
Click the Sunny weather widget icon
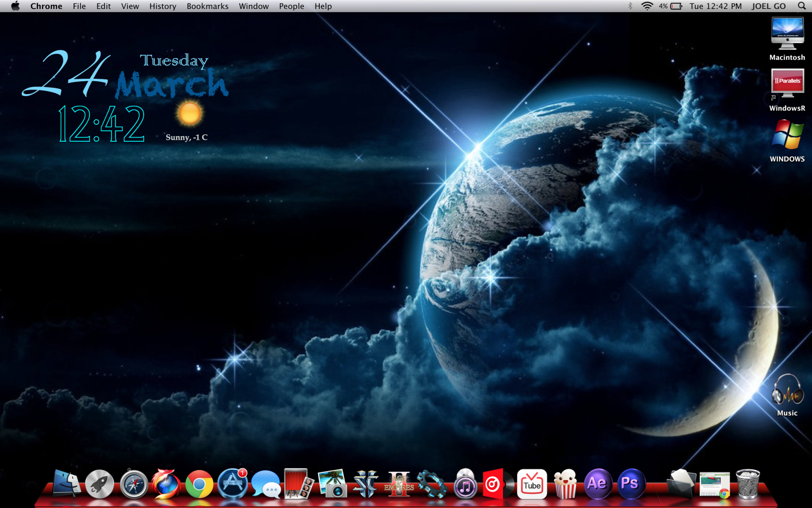coord(190,113)
